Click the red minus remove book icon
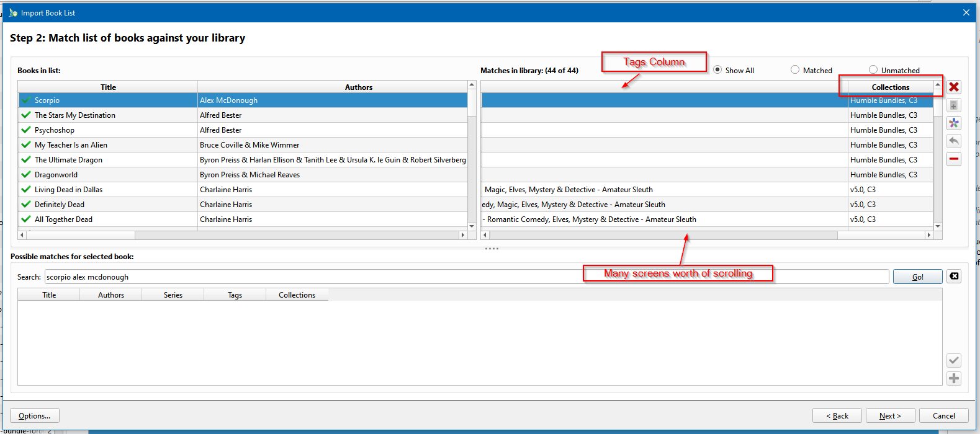Viewport: 980px width, 434px height. point(954,159)
